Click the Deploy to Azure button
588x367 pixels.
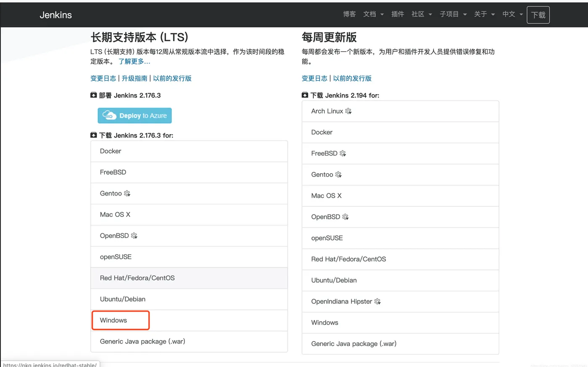pos(135,116)
